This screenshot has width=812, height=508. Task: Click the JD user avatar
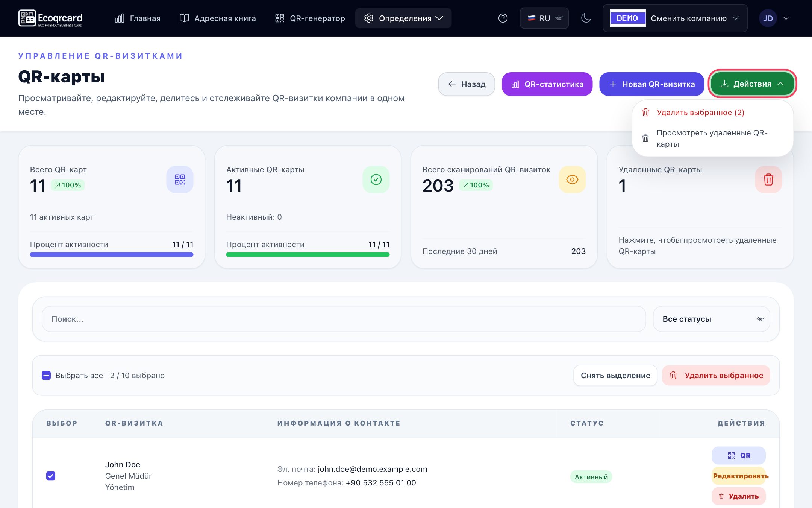pyautogui.click(x=768, y=18)
